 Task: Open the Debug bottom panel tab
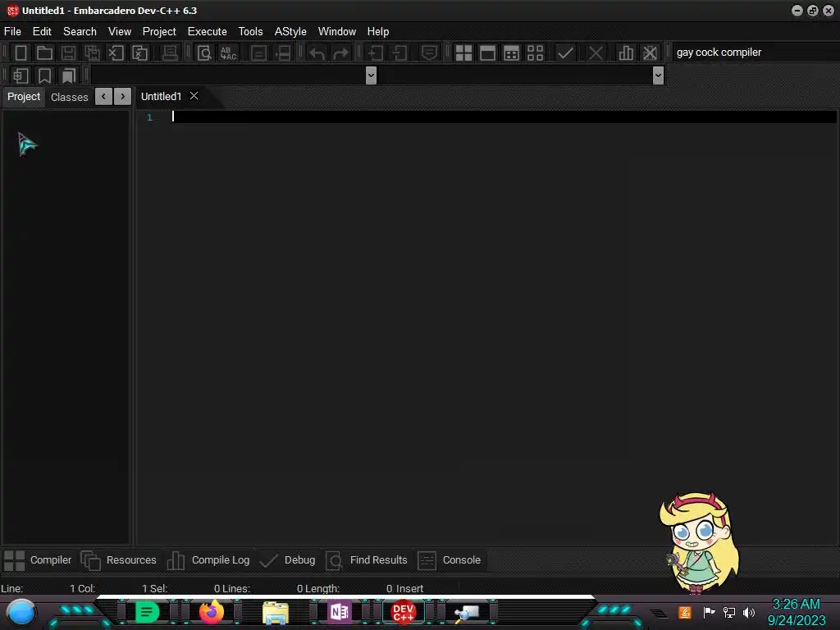288,560
